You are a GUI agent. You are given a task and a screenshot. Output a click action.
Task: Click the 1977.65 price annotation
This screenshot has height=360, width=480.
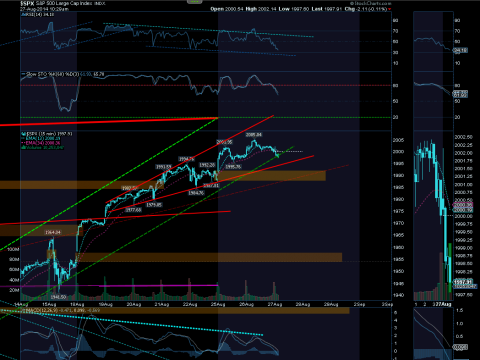tap(133, 210)
